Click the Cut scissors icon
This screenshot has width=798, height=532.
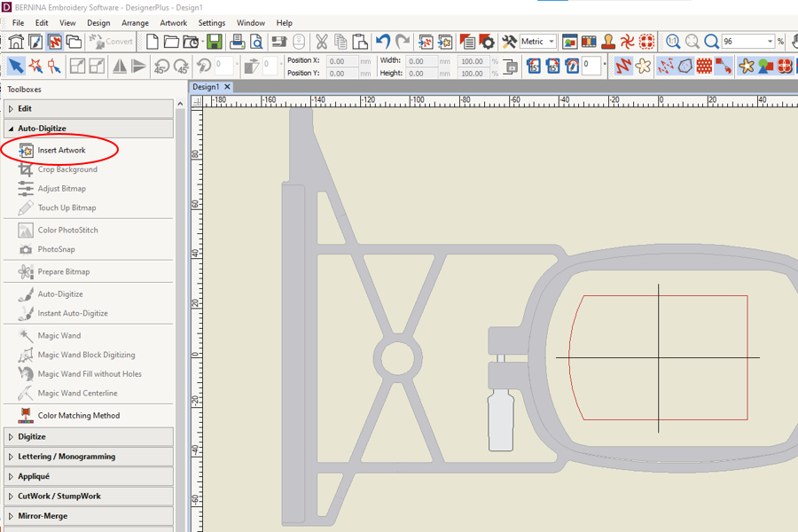[321, 42]
